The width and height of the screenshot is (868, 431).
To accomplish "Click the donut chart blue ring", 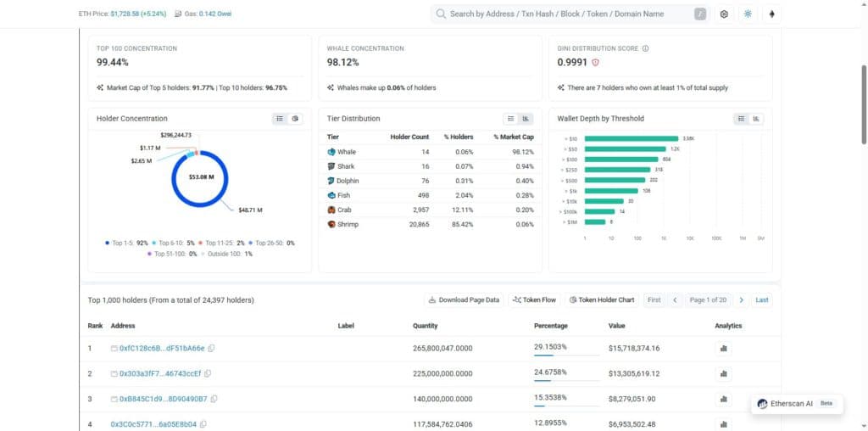I will [200, 206].
